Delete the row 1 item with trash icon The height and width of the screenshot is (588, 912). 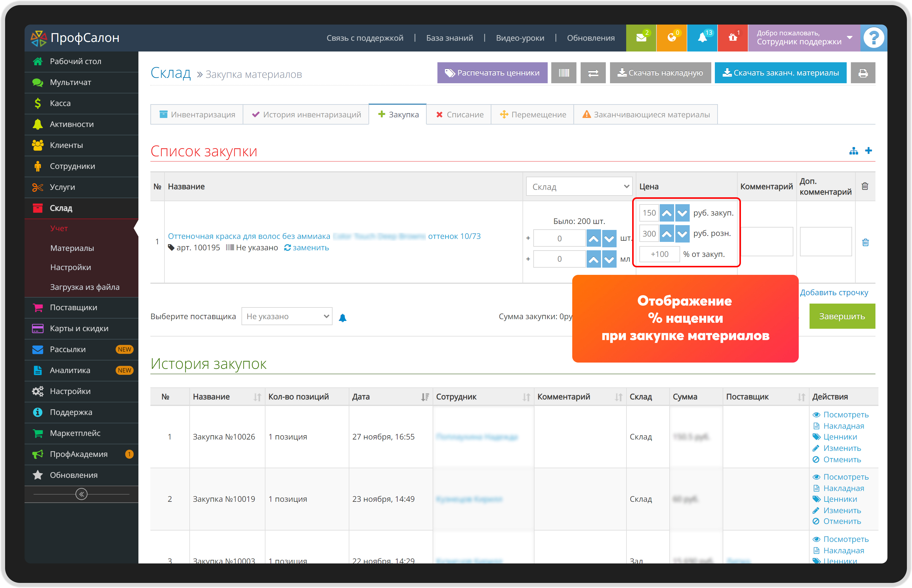(865, 242)
